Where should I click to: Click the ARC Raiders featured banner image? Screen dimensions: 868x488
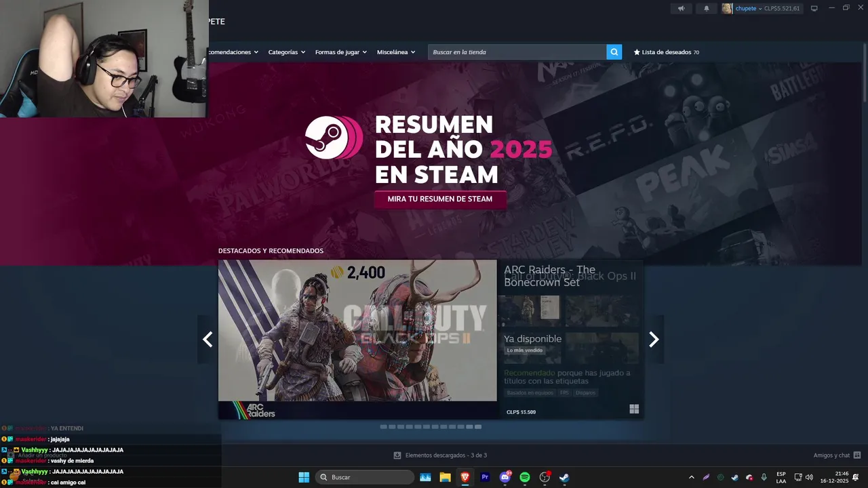pos(357,340)
